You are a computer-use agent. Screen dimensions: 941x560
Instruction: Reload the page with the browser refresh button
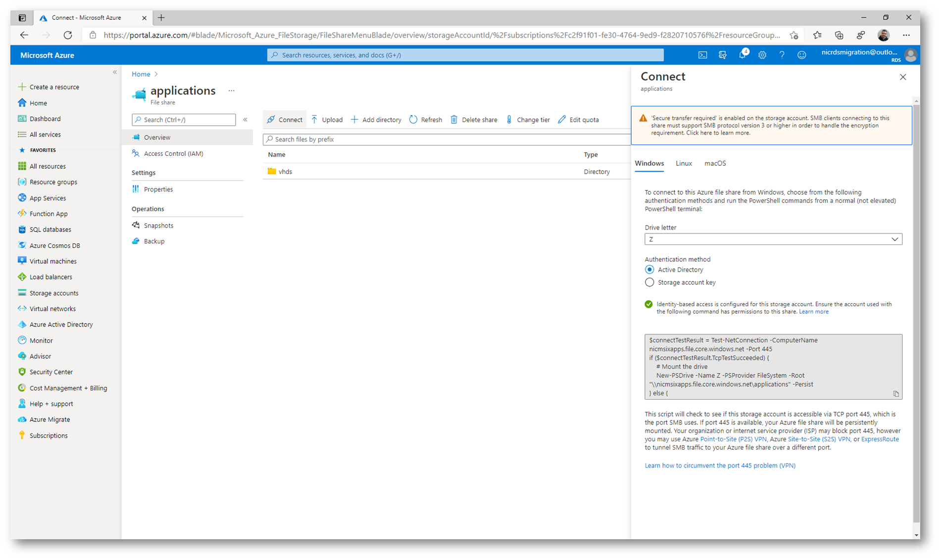pyautogui.click(x=68, y=35)
